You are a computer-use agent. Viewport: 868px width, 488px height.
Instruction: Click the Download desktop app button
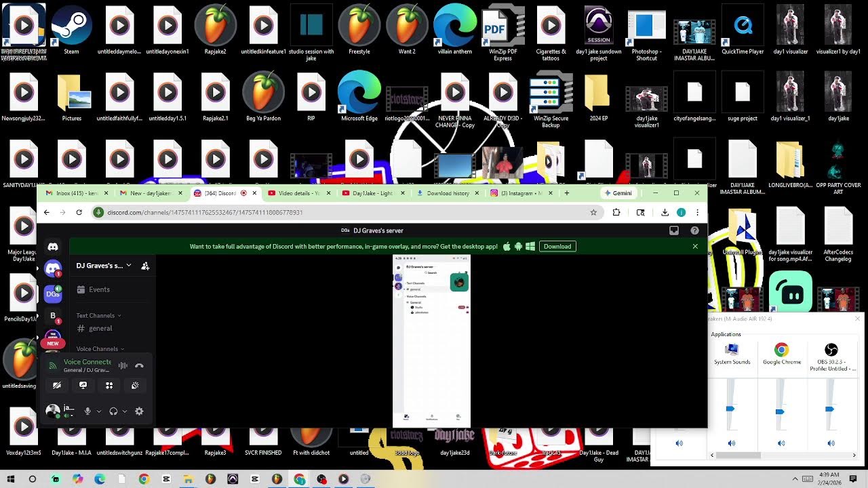pos(557,246)
